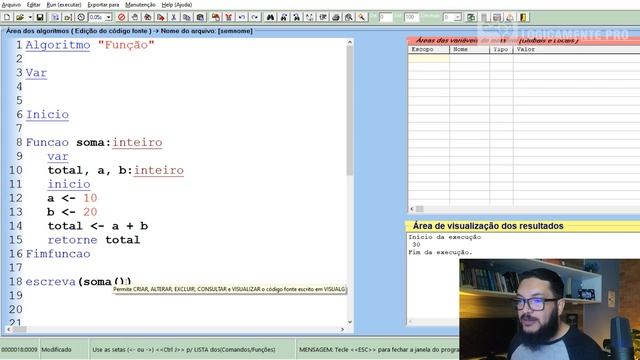Screen dimensions: 640x360
Task: Open find and replace binoculars icon
Action: coord(297,17)
